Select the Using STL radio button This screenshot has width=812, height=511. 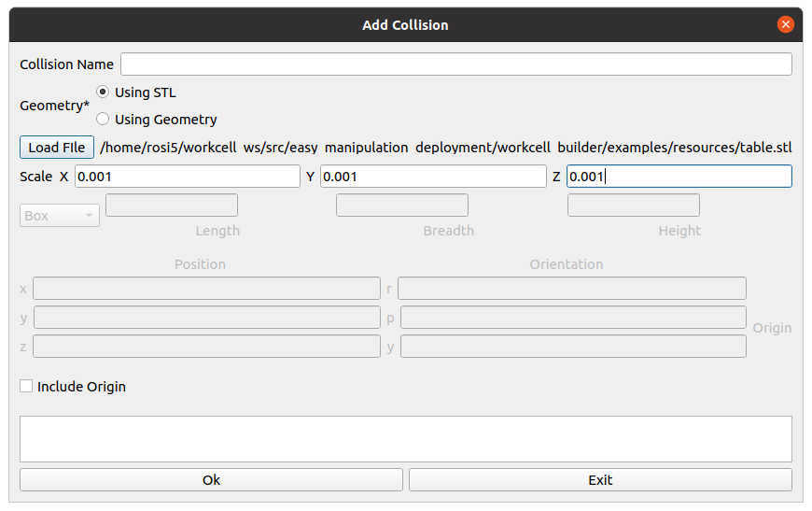click(x=103, y=92)
